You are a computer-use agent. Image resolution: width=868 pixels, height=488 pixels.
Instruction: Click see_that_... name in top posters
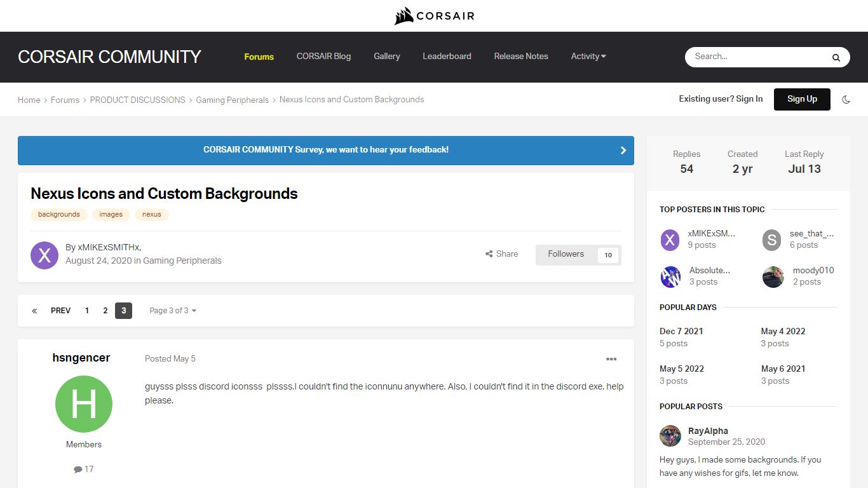pyautogui.click(x=811, y=233)
